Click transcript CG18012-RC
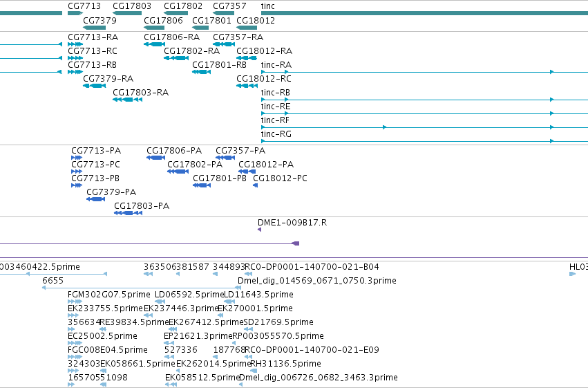Screen dimensions: 588x388 (264, 79)
